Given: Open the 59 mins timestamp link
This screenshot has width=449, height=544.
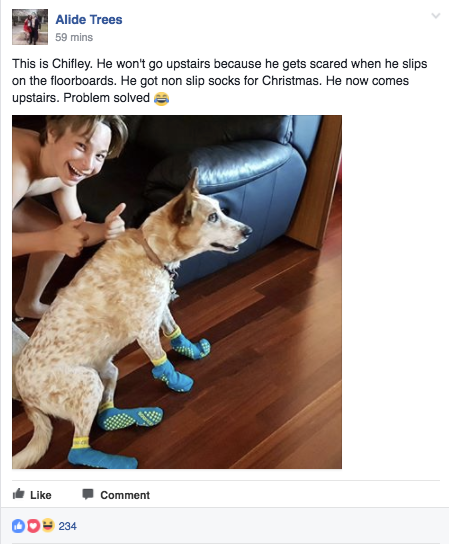Looking at the screenshot, I should pyautogui.click(x=74, y=37).
